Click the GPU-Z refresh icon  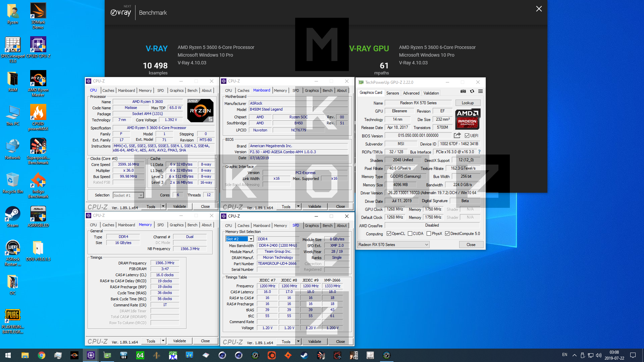[x=472, y=91]
